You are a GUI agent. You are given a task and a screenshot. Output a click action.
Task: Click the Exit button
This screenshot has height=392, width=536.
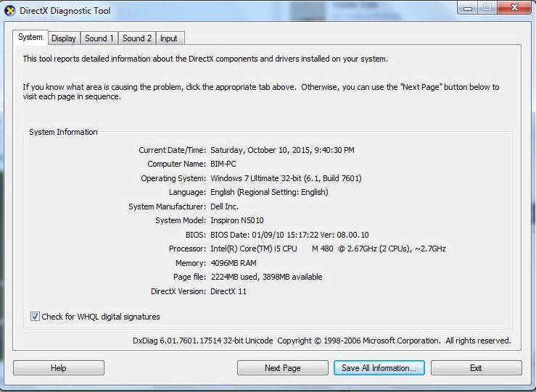[477, 368]
